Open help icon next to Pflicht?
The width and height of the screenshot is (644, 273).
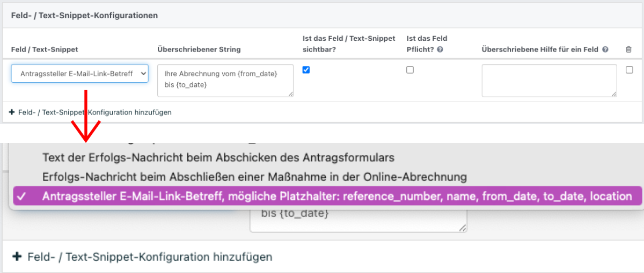pos(440,49)
